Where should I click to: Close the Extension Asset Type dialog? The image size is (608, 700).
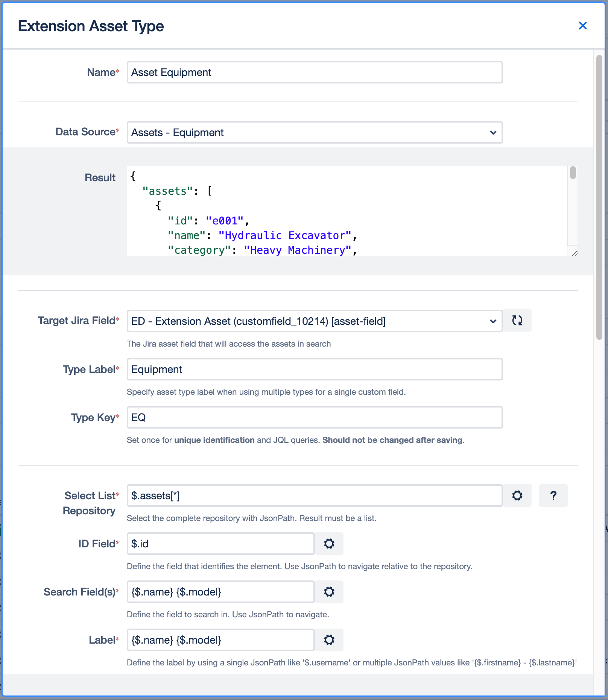coord(582,26)
